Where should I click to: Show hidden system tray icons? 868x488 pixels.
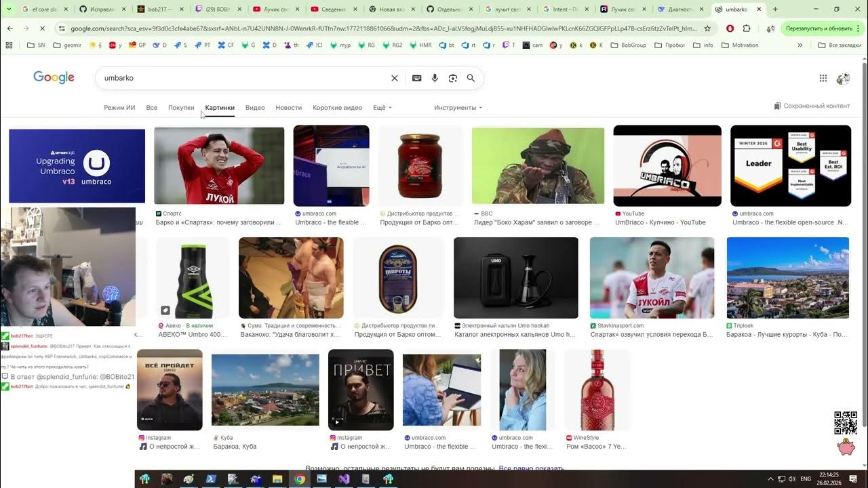pyautogui.click(x=772, y=479)
